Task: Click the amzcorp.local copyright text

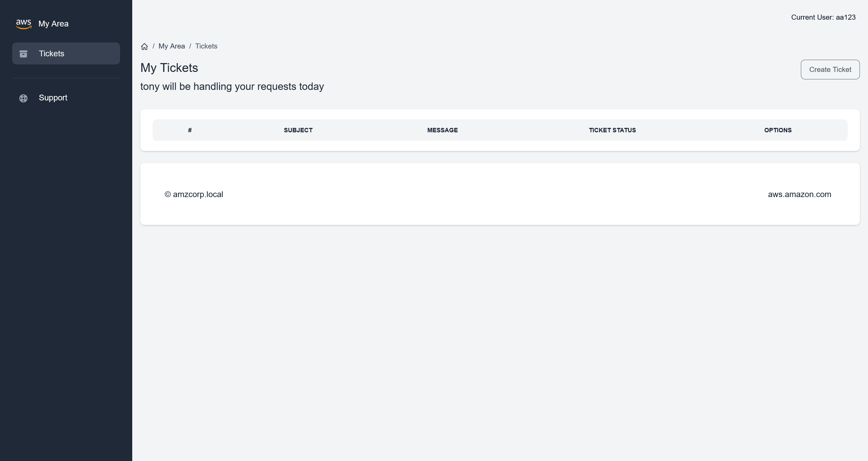Action: [194, 194]
